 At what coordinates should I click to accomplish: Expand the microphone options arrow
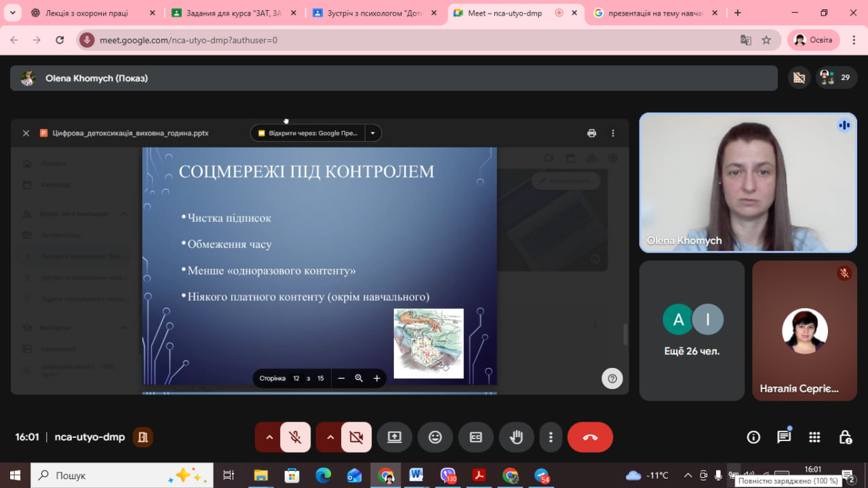coord(269,437)
